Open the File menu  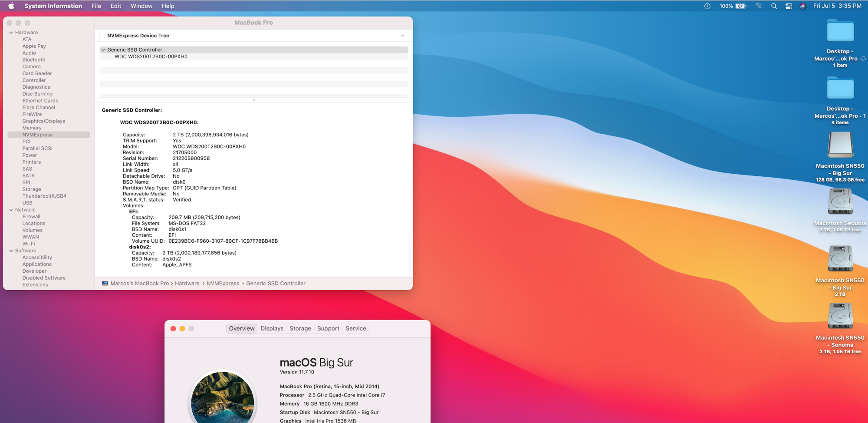pos(96,6)
